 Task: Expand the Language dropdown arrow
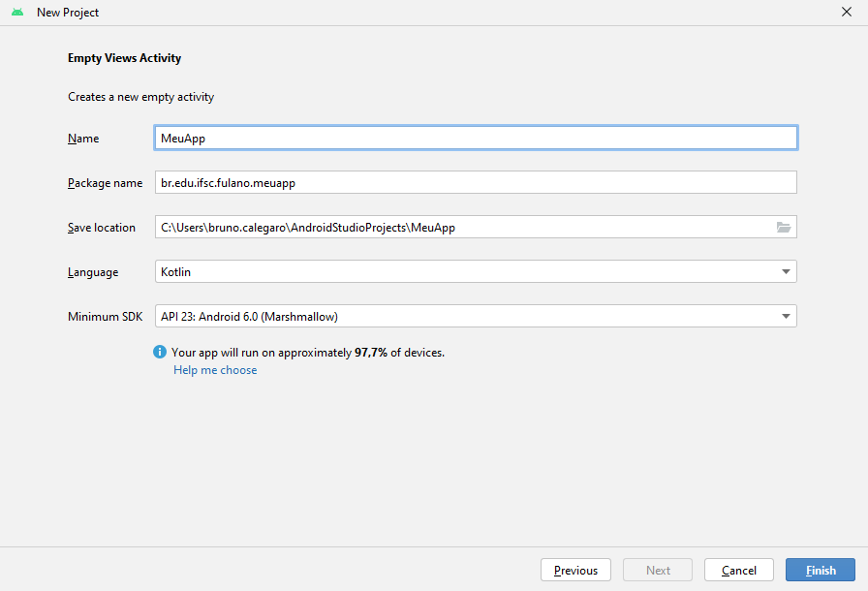coord(786,272)
